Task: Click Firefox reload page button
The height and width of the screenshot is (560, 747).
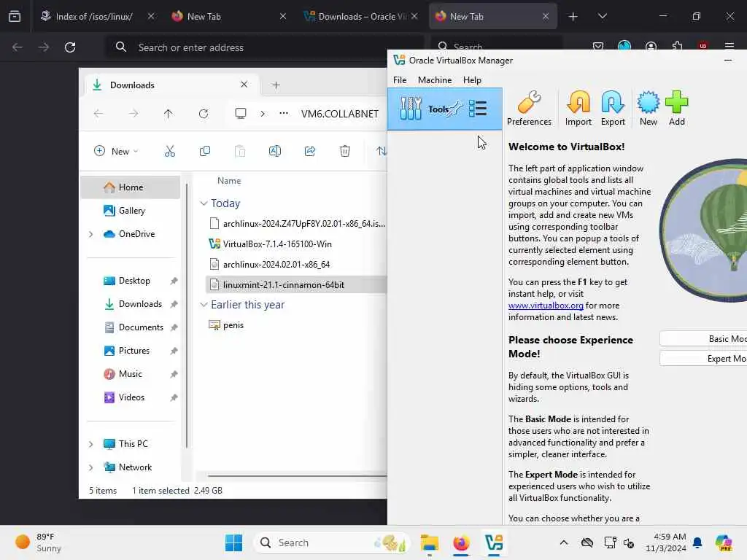Action: click(x=70, y=47)
